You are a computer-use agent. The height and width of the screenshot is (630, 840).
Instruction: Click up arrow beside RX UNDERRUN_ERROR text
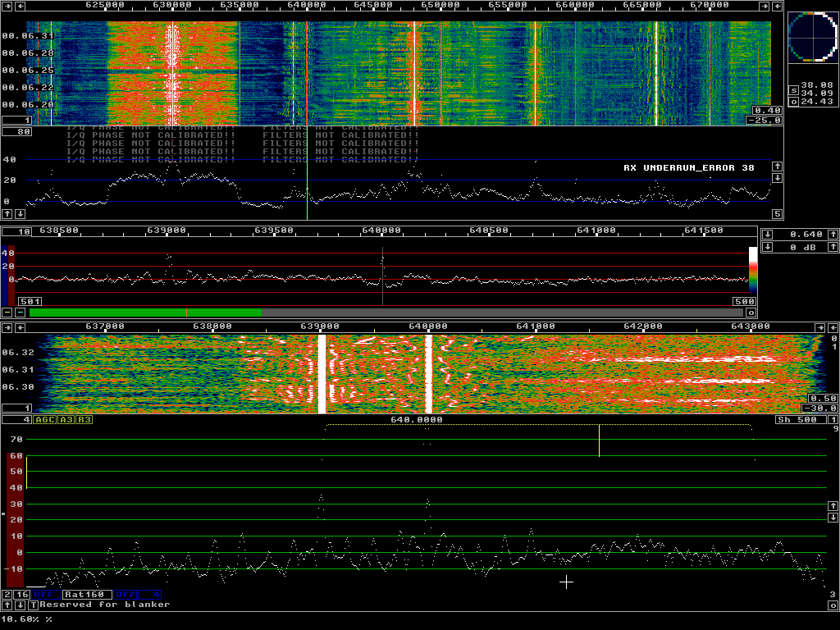[x=777, y=167]
